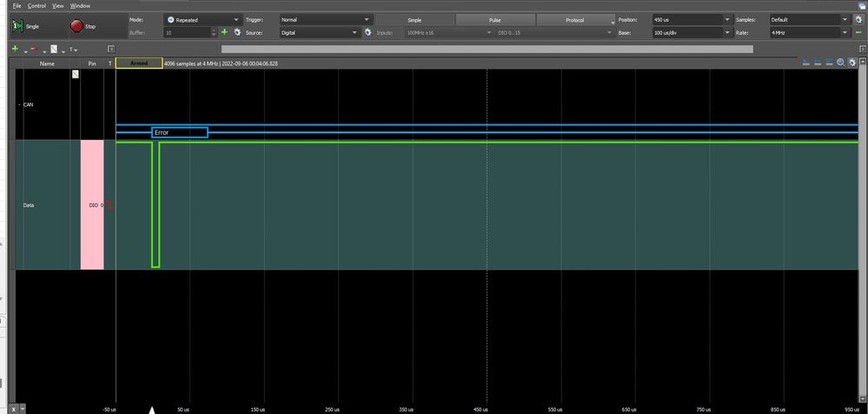The height and width of the screenshot is (414, 868).
Task: Toggle the left panel collapse arrow
Action: pos(110,50)
